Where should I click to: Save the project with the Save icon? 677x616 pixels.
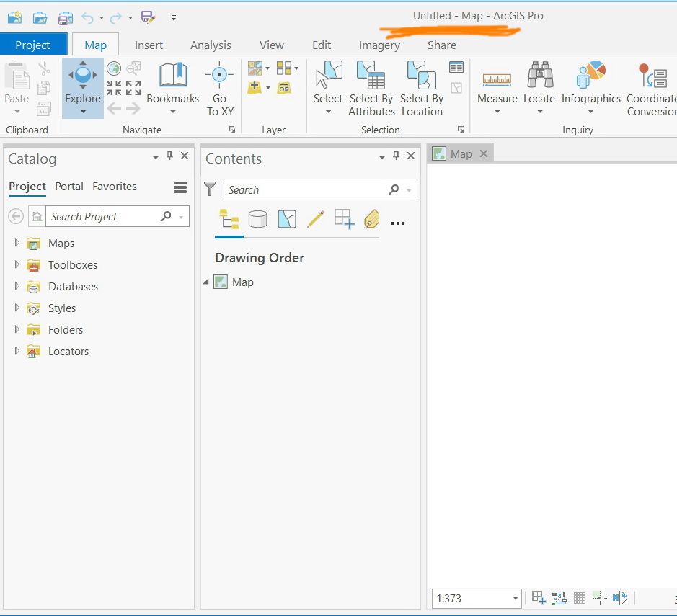coord(65,18)
